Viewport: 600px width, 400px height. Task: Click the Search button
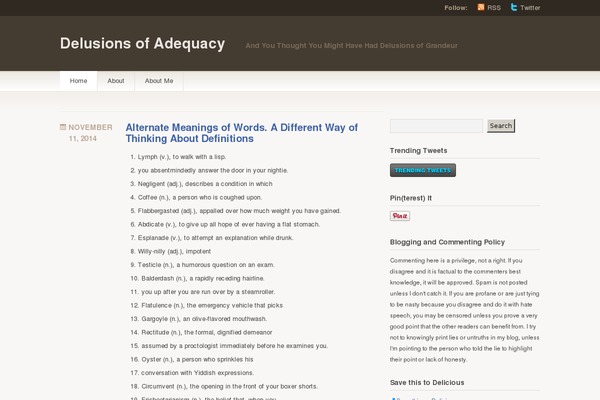pos(501,126)
